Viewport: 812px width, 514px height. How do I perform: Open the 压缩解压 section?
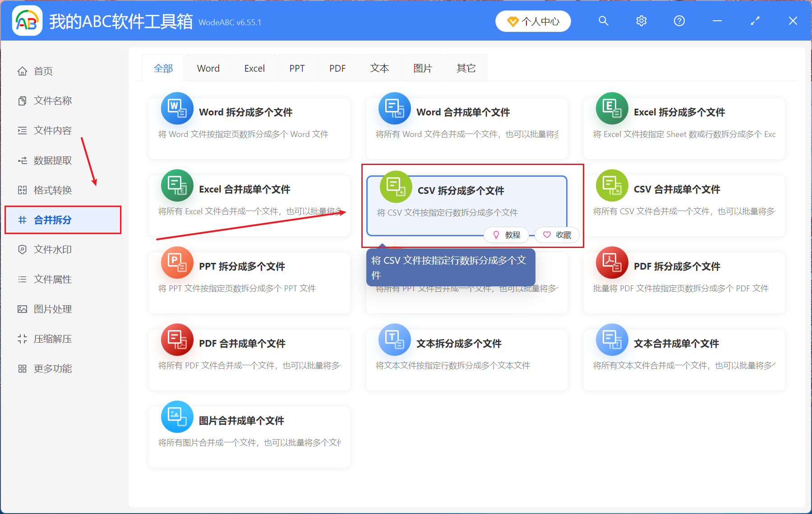[52, 339]
